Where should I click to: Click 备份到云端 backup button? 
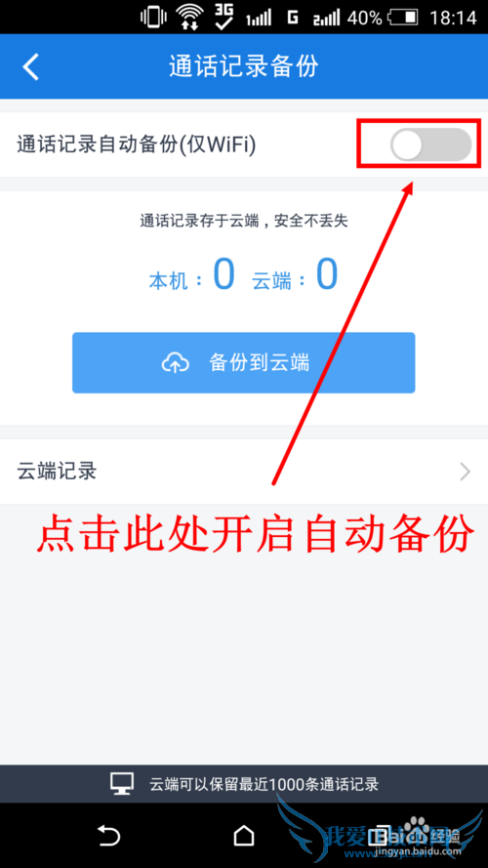point(243,362)
